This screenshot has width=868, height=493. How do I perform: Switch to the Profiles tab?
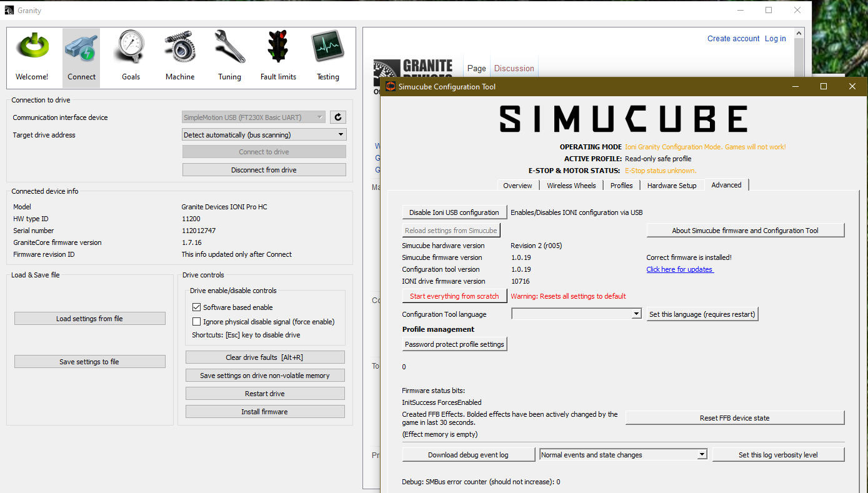(x=621, y=186)
